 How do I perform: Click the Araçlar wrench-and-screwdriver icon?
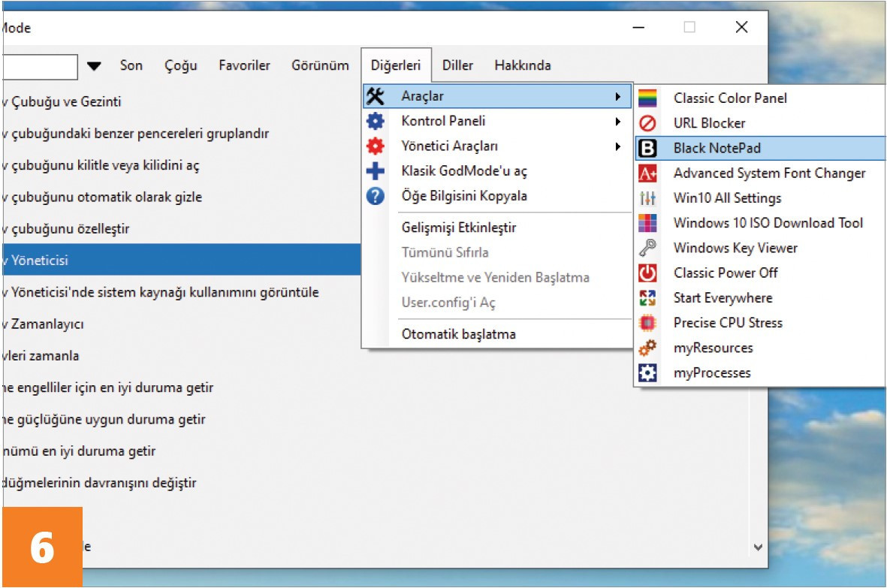(375, 96)
